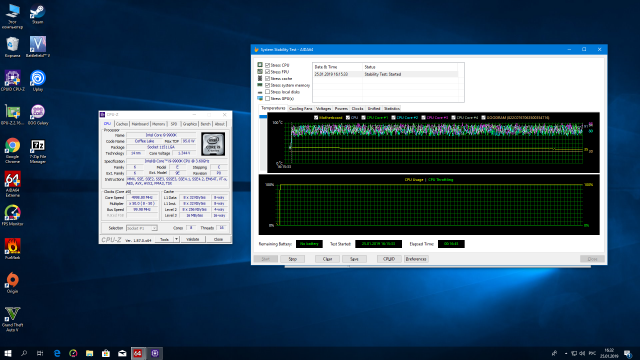Toggle the Stress system memory checkbox
The height and width of the screenshot is (360, 640).
pyautogui.click(x=268, y=85)
